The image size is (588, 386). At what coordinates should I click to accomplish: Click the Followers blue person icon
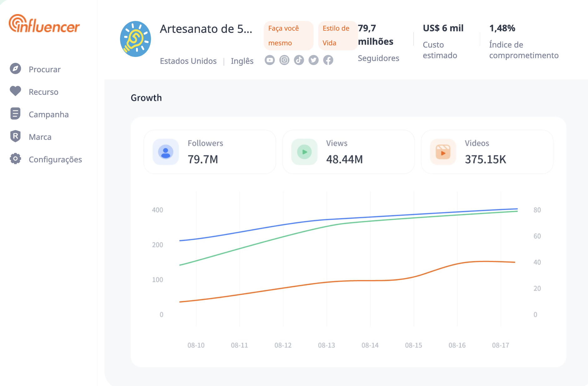click(x=166, y=152)
